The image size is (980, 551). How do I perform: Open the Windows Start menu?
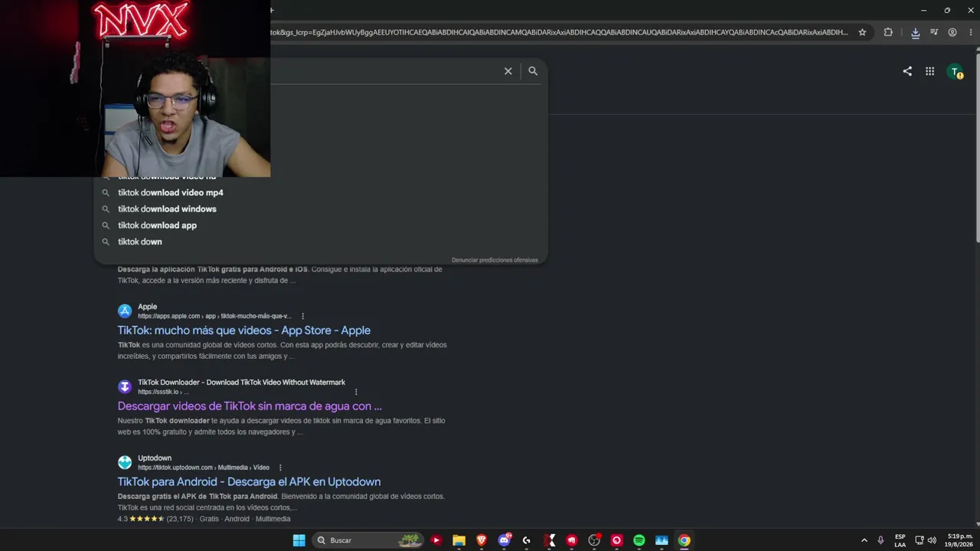coord(299,540)
